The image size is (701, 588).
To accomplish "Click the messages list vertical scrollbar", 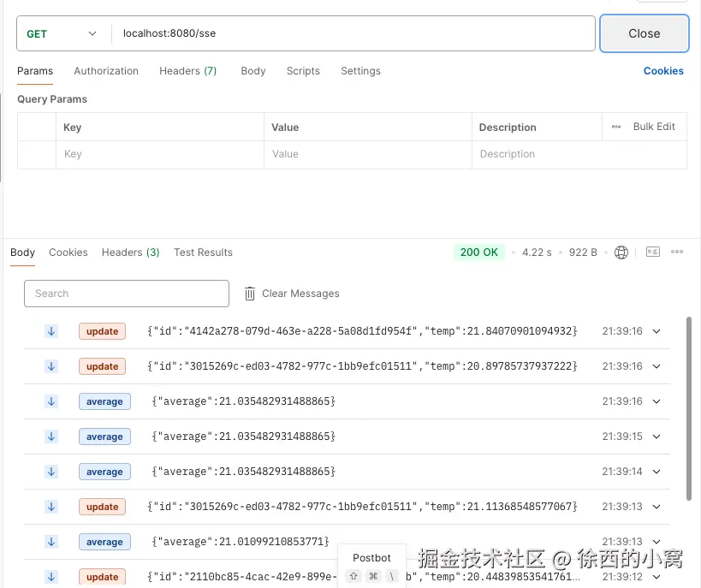I will 689,409.
